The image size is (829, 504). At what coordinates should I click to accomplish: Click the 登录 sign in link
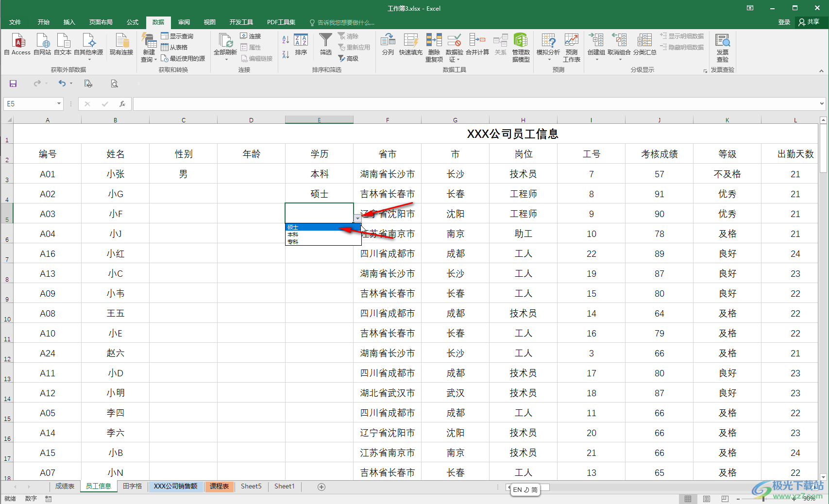click(x=784, y=22)
